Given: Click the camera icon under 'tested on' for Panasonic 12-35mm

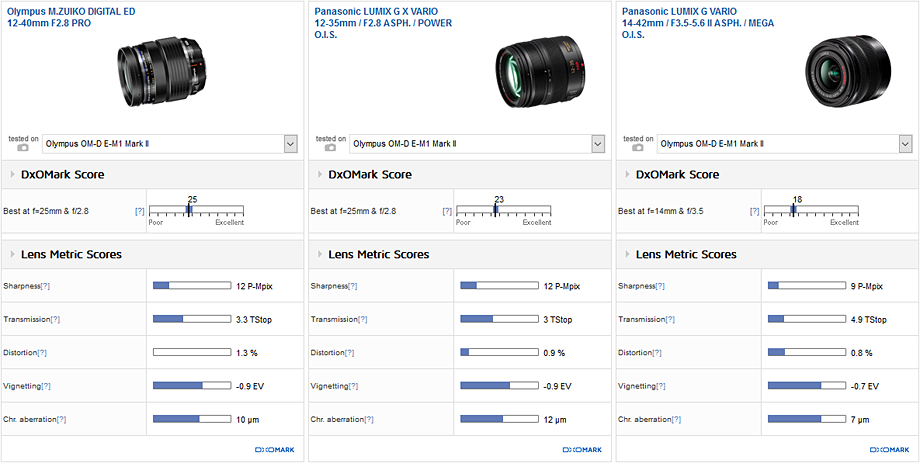Looking at the screenshot, I should tap(330, 148).
